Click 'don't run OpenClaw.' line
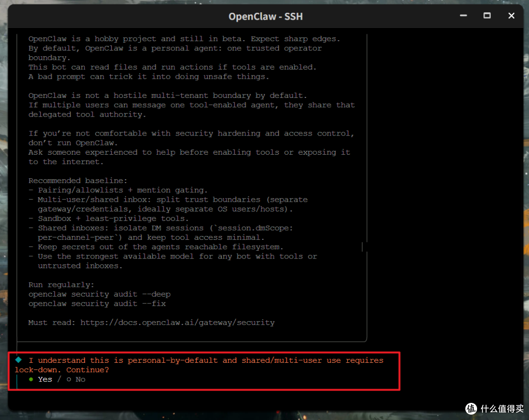Image resolution: width=529 pixels, height=420 pixels. (x=73, y=143)
